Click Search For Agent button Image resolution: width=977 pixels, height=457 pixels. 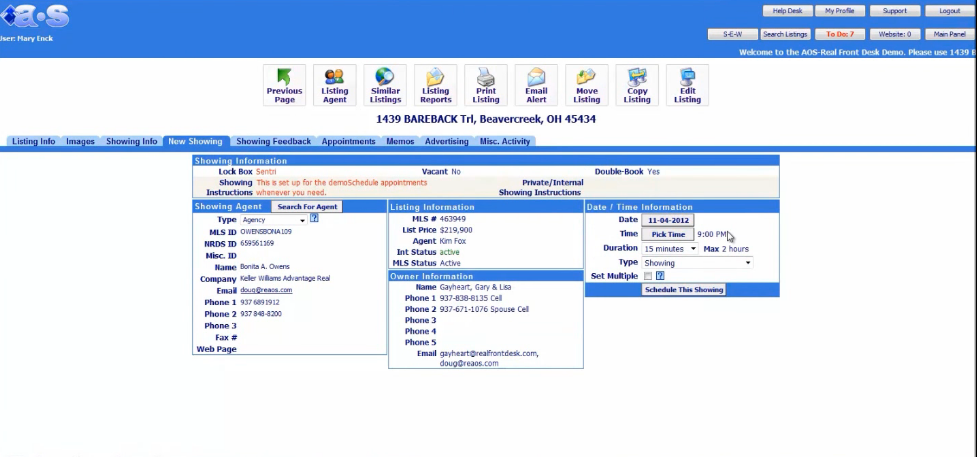pyautogui.click(x=307, y=207)
